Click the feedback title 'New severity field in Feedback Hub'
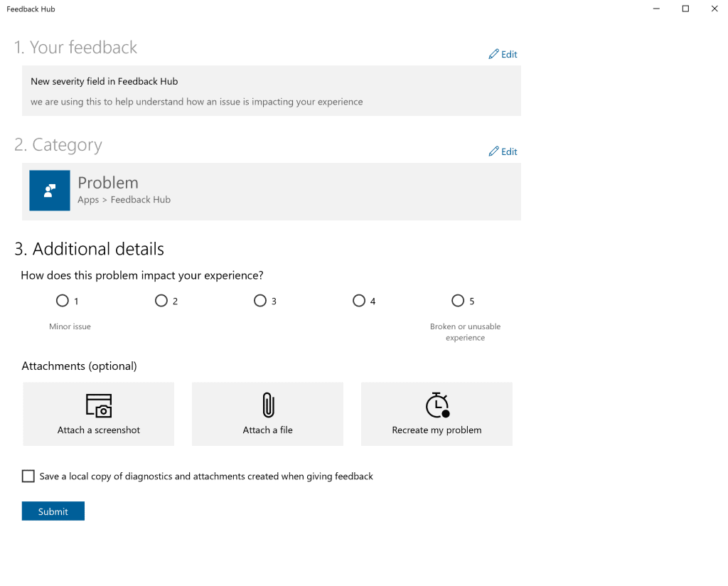 tap(104, 81)
